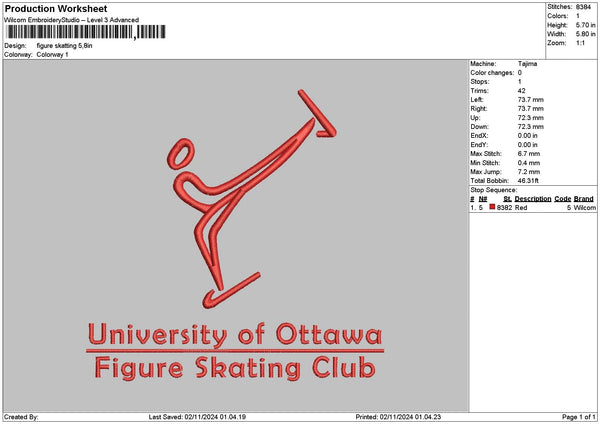Click the barcode in the header
This screenshot has height=424, width=600.
(86, 32)
